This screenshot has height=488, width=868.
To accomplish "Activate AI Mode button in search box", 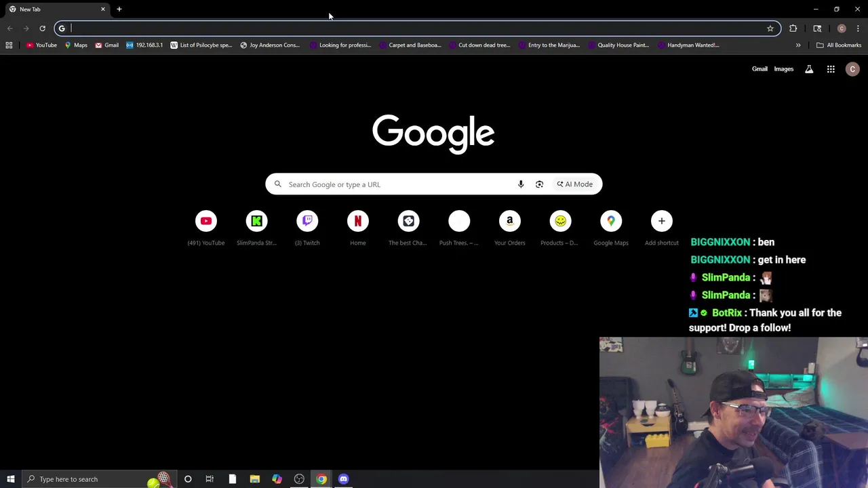I will 575,184.
